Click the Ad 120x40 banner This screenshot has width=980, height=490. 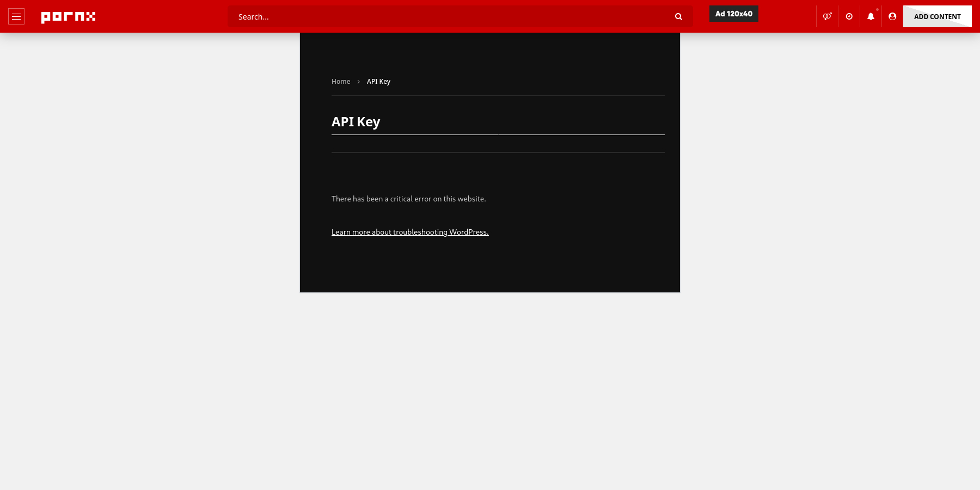click(x=733, y=14)
